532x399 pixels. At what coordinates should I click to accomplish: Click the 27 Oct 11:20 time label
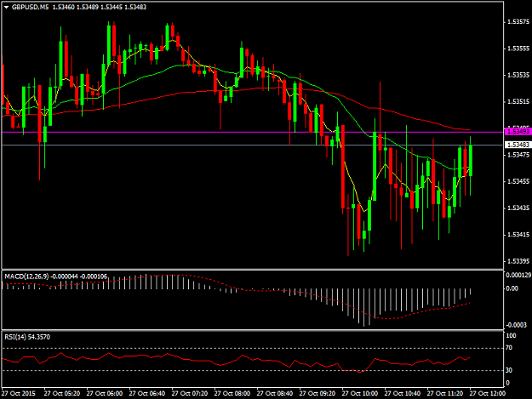pos(445,393)
